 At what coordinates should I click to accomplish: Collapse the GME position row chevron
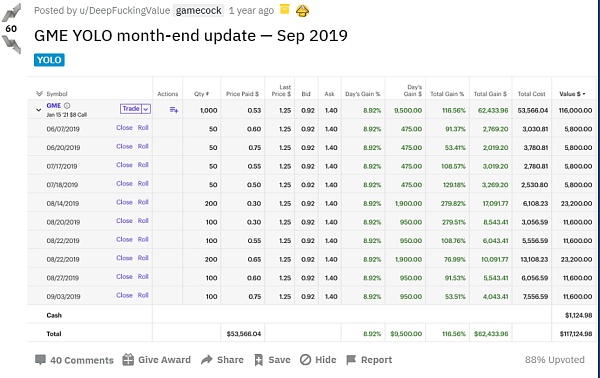(x=38, y=110)
